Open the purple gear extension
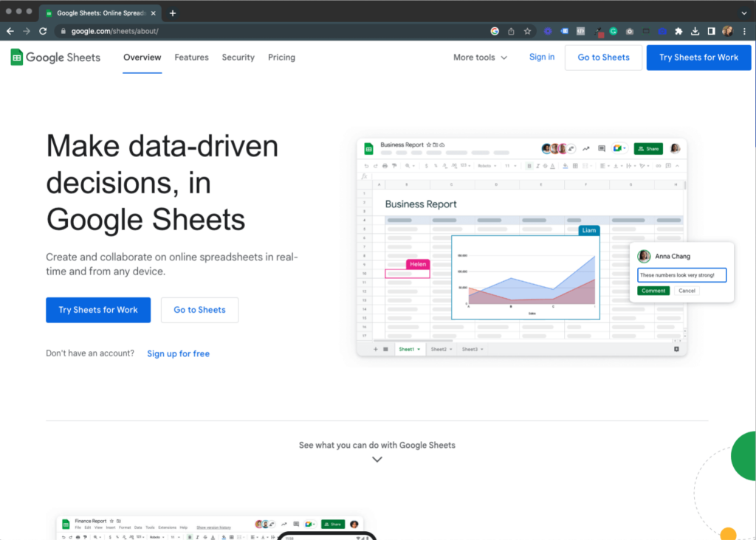 (x=548, y=31)
